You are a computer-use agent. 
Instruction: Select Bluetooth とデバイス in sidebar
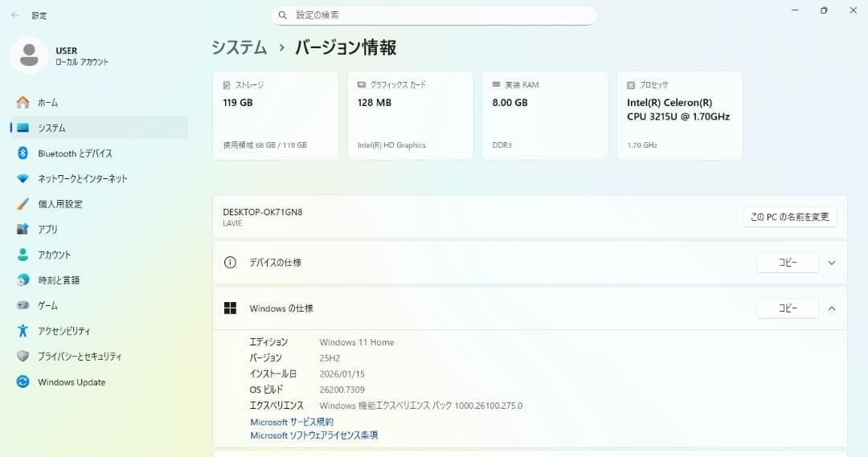pyautogui.click(x=99, y=153)
